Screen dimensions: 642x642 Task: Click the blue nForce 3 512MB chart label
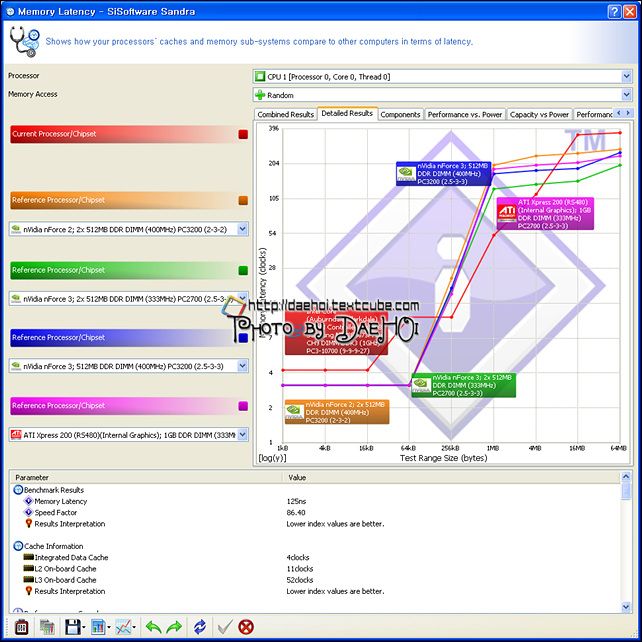(443, 174)
